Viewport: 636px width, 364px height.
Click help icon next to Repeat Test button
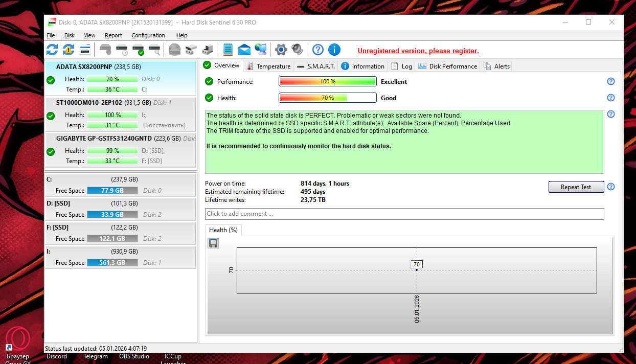(611, 187)
